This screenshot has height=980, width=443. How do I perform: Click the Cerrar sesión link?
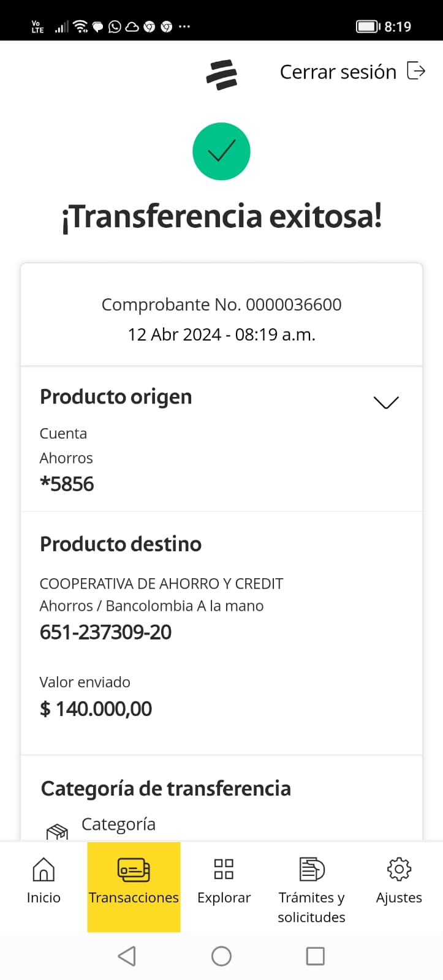point(338,72)
